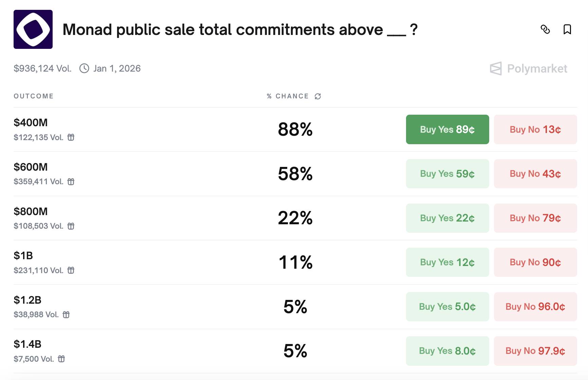
Task: Click Buy No 97.9¢ for $1.4B
Action: point(535,351)
